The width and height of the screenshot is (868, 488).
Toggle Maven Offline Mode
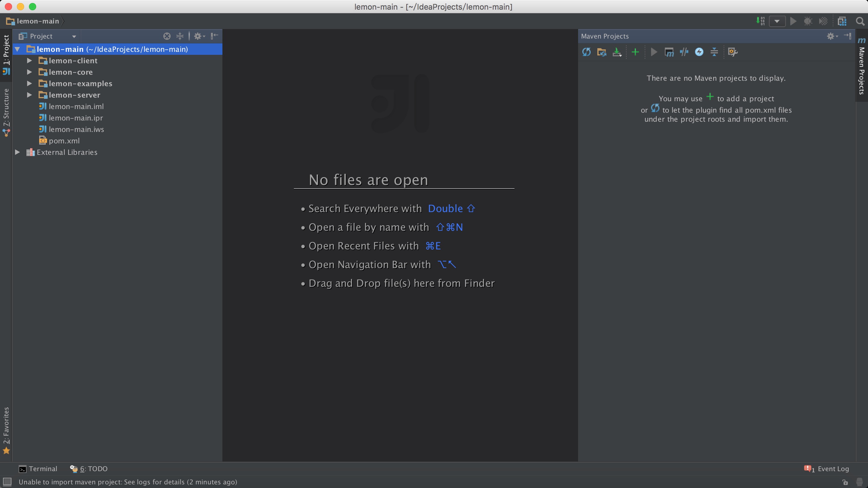tap(684, 52)
